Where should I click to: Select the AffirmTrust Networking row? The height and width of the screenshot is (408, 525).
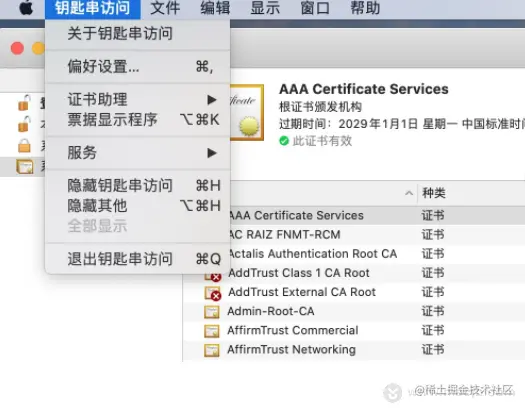point(354,350)
